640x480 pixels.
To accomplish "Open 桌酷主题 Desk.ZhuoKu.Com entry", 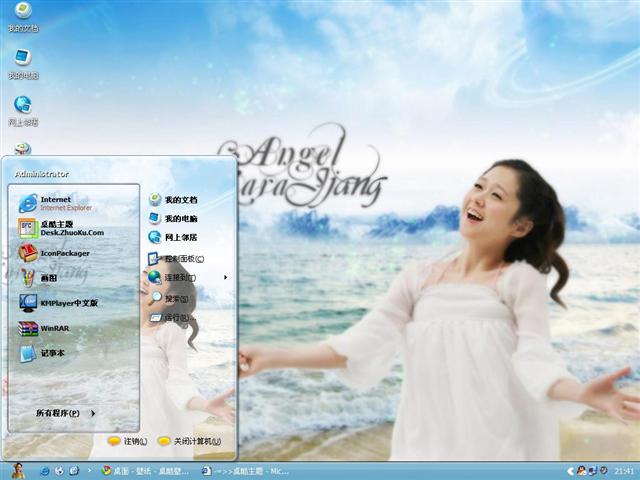I will [x=61, y=228].
